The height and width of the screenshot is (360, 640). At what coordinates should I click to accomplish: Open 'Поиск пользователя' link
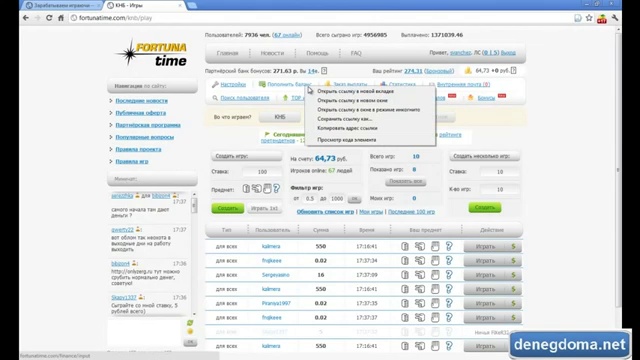click(x=244, y=98)
